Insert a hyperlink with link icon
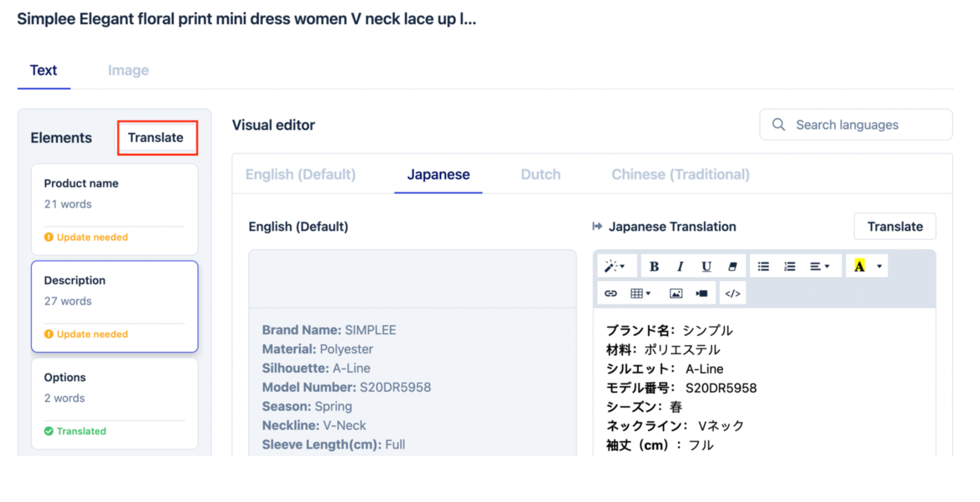This screenshot has width=980, height=502. pyautogui.click(x=611, y=294)
